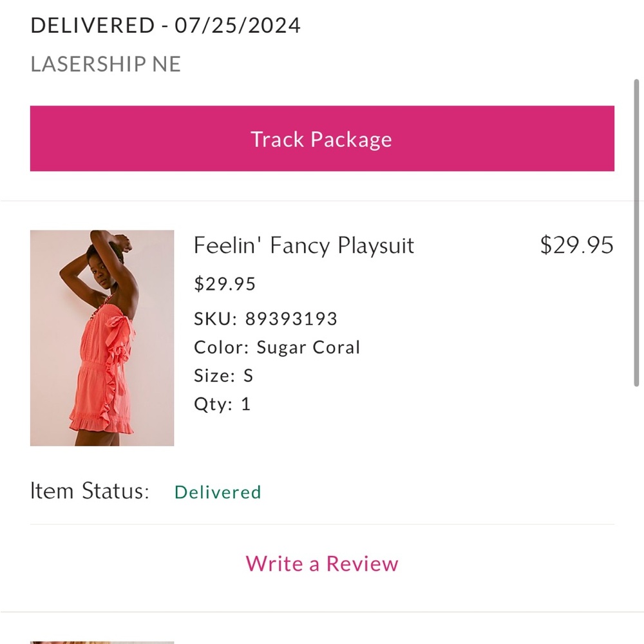Select the Feelin' Fancy Playsuit product title

point(304,245)
